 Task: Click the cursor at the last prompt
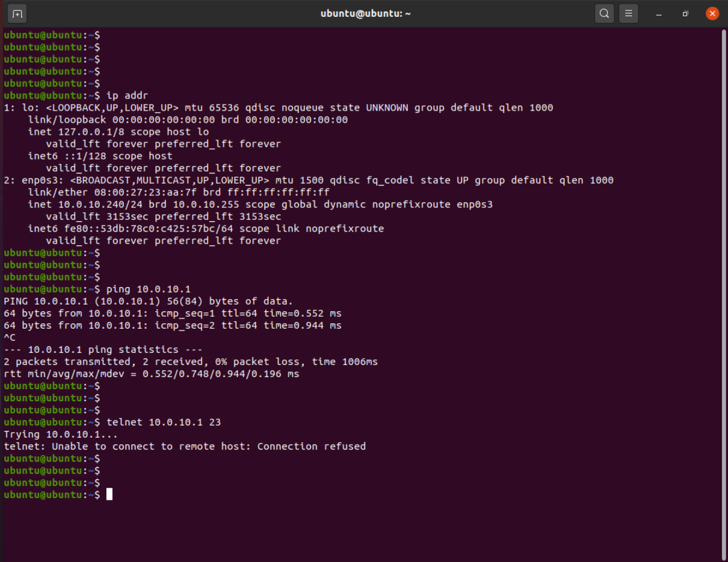(109, 494)
